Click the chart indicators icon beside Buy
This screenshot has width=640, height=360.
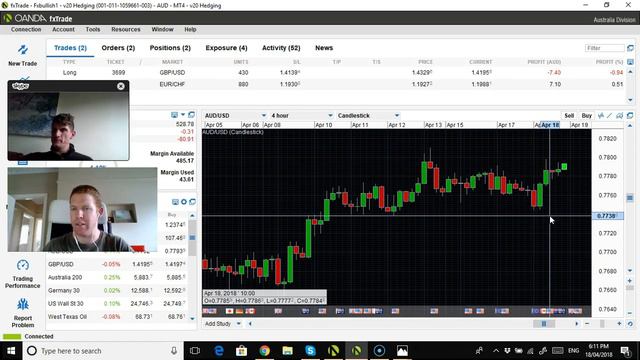[601, 116]
